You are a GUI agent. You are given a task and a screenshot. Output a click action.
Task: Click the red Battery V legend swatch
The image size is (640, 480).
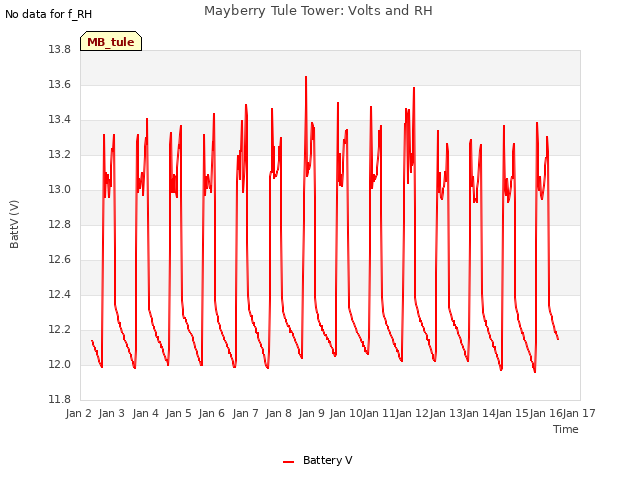pyautogui.click(x=289, y=462)
